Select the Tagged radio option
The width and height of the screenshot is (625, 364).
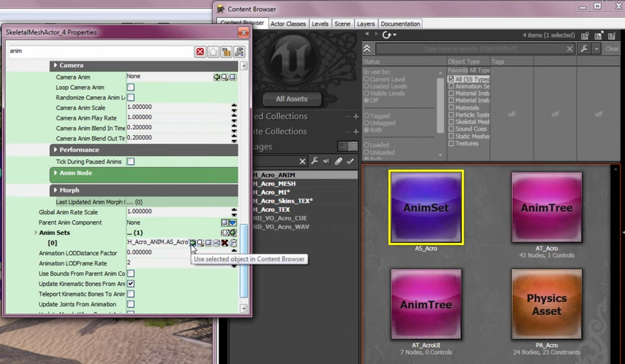pyautogui.click(x=366, y=116)
